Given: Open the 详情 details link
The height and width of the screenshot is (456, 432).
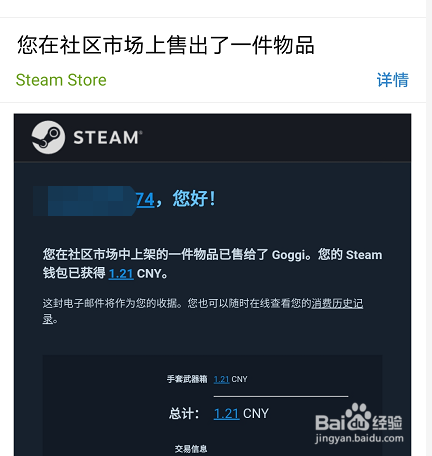Looking at the screenshot, I should 393,80.
